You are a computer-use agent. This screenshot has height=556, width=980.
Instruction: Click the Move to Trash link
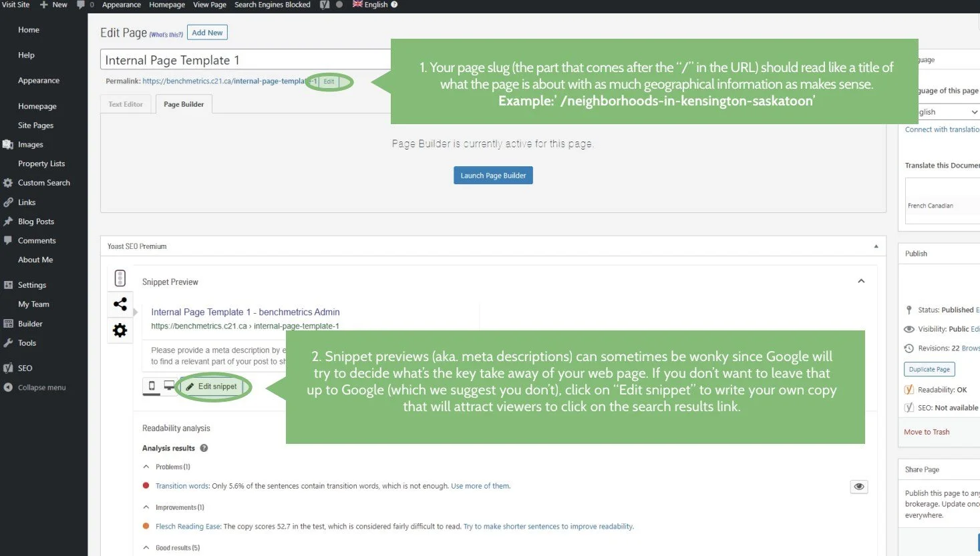click(x=927, y=432)
